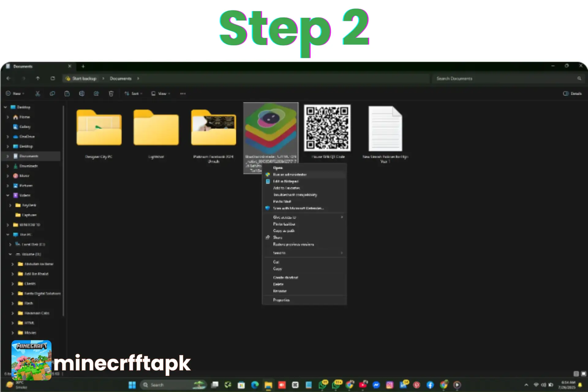This screenshot has height=392, width=588.
Task: Switch to large thumbnails view in status bar
Action: (x=583, y=374)
